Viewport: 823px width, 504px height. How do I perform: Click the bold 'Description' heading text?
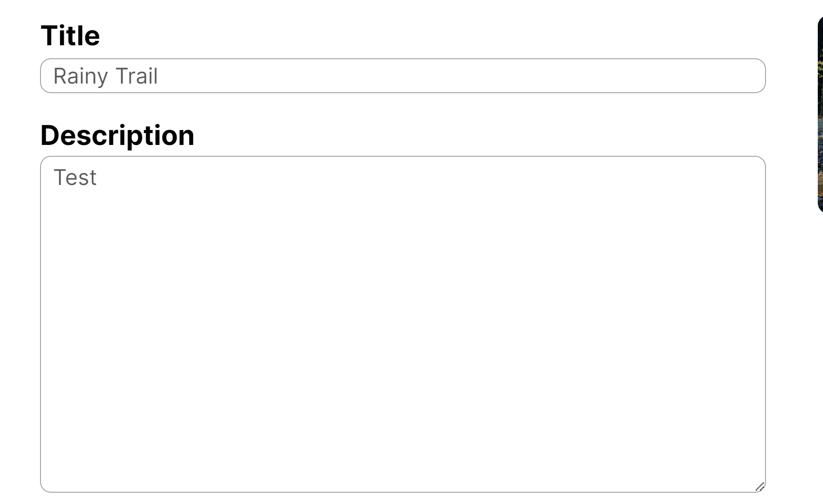[117, 135]
